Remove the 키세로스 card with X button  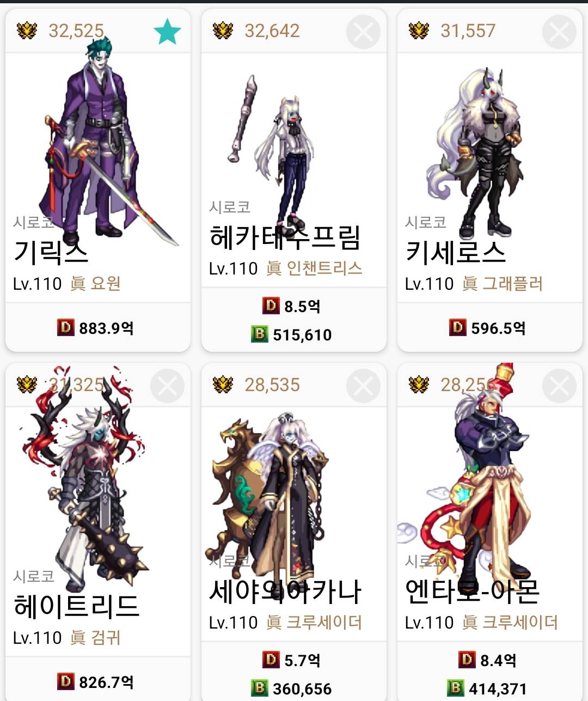[559, 32]
